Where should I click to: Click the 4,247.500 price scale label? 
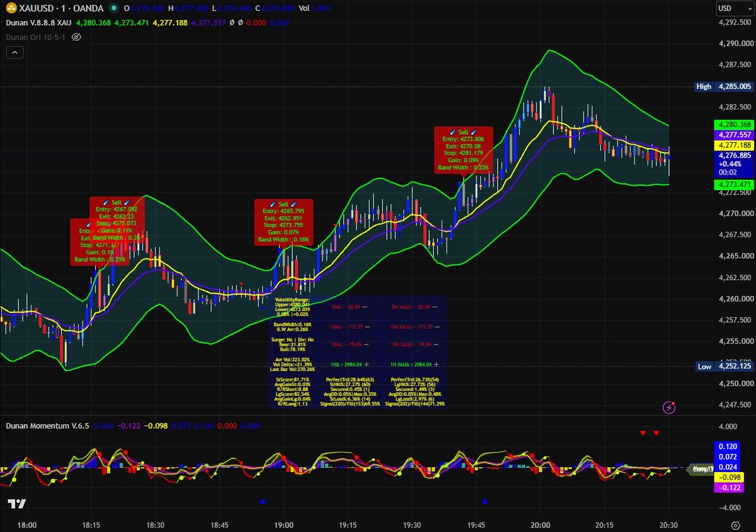734,406
